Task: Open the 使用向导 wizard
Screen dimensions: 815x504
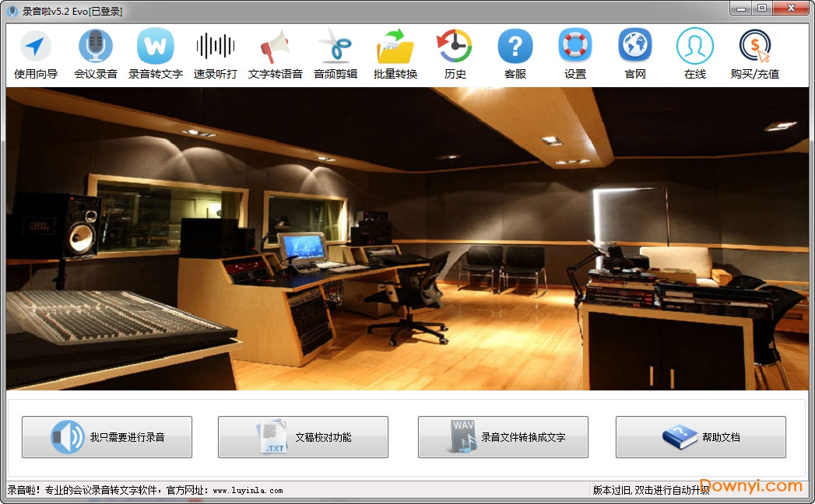Action: click(x=35, y=53)
